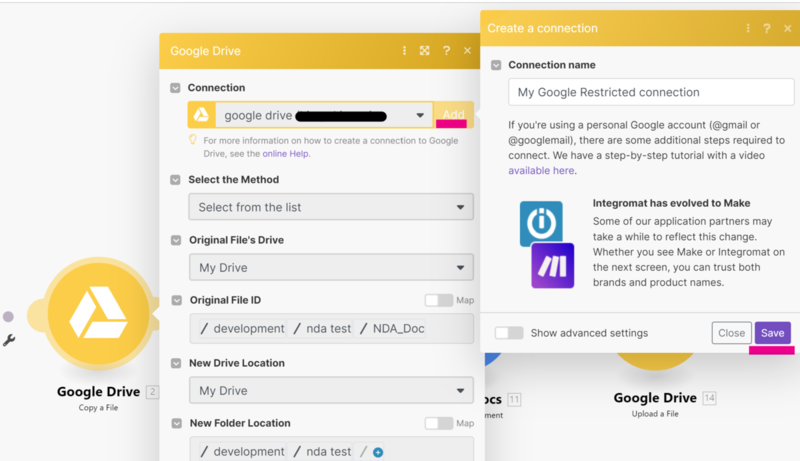The image size is (800, 461).
Task: Open the google drive connection dropdown
Action: (x=323, y=115)
